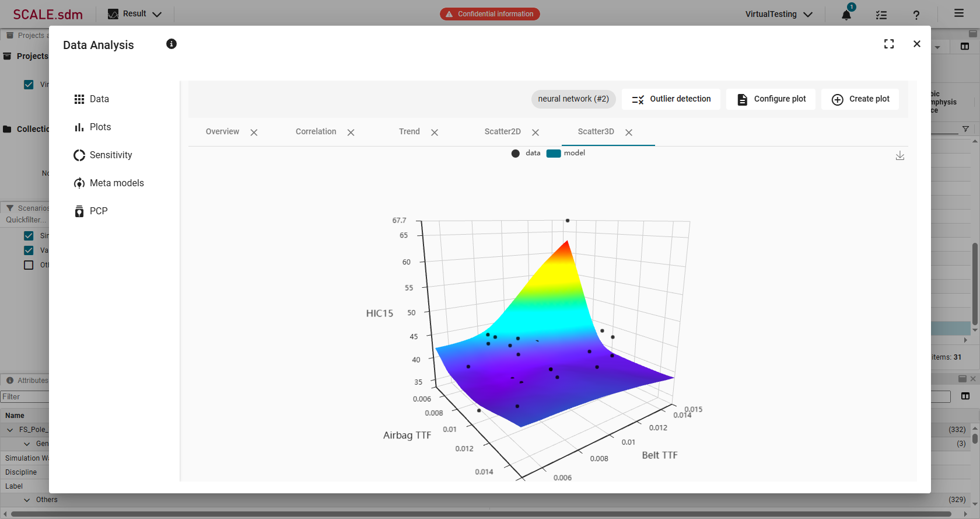Click the Simulation row in Attributes
980x519 pixels.
coord(24,458)
